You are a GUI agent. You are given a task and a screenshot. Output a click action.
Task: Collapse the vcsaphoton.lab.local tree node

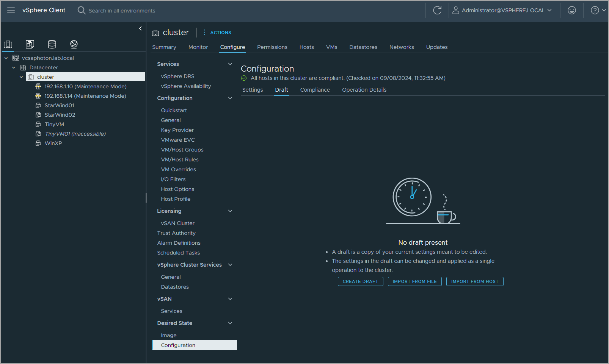(x=6, y=58)
